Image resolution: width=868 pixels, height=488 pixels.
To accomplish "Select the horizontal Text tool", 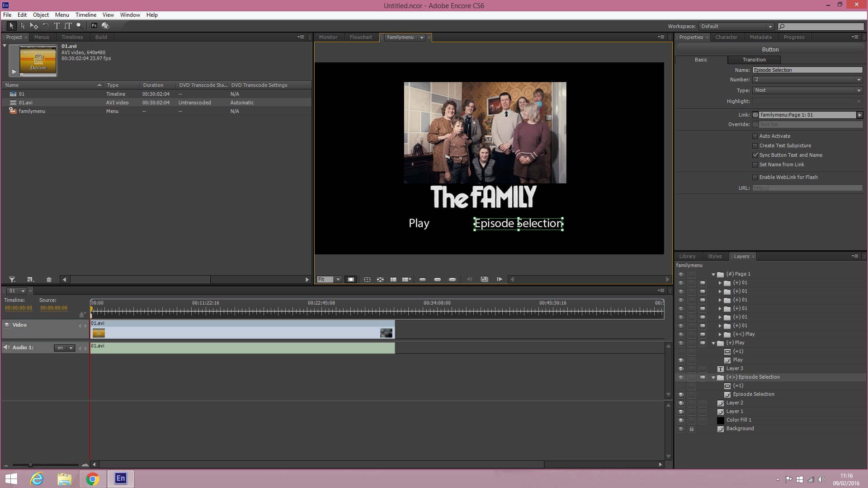I will (x=57, y=26).
